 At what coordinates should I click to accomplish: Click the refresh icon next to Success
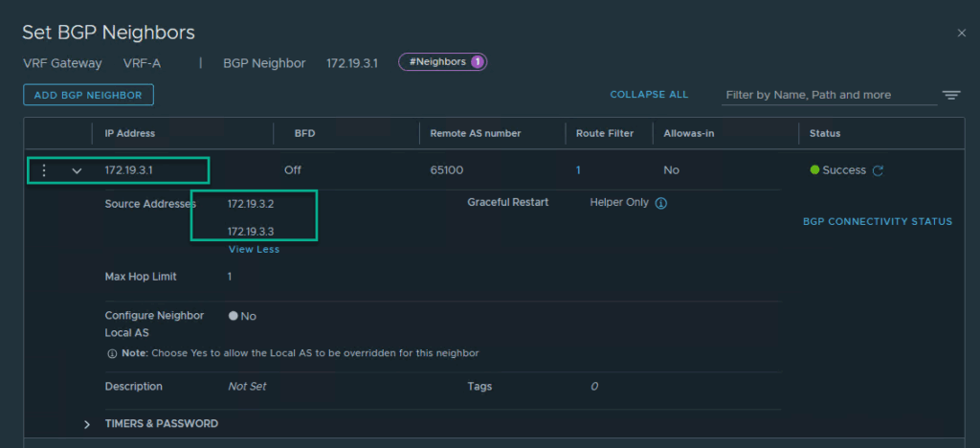pos(878,170)
